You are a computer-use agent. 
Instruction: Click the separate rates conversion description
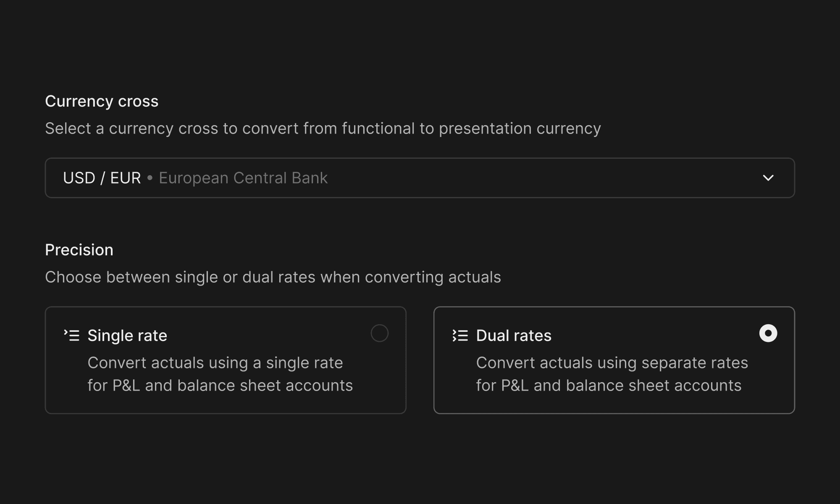click(612, 374)
